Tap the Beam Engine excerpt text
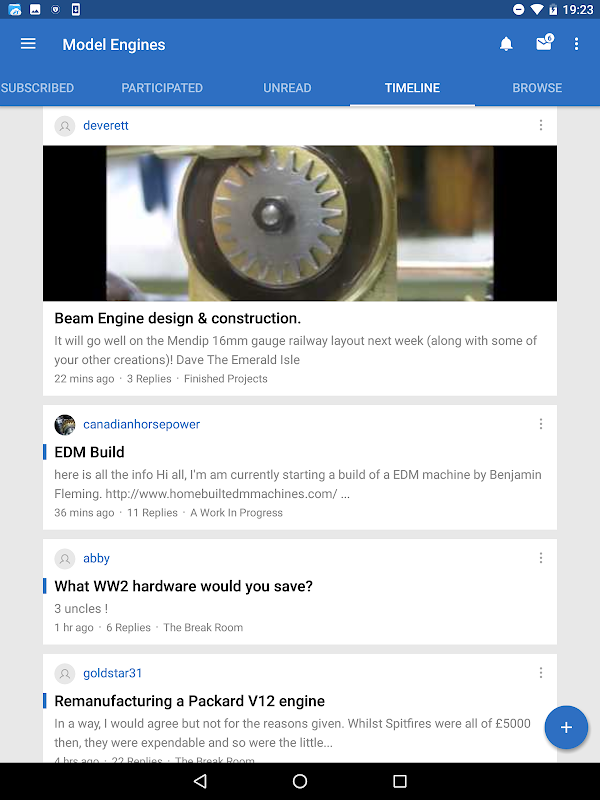The image size is (600, 800). click(295, 350)
